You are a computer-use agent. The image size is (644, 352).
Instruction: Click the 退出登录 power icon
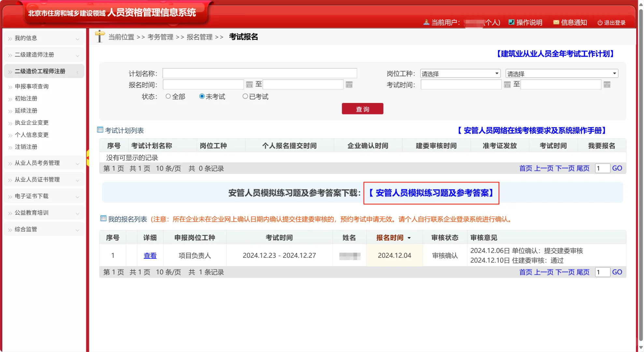(x=600, y=22)
